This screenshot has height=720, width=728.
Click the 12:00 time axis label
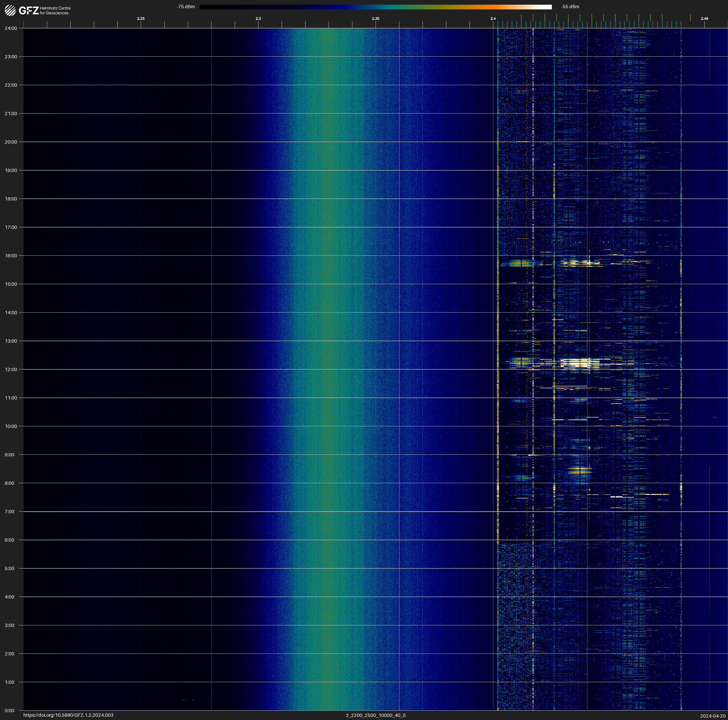(x=11, y=369)
